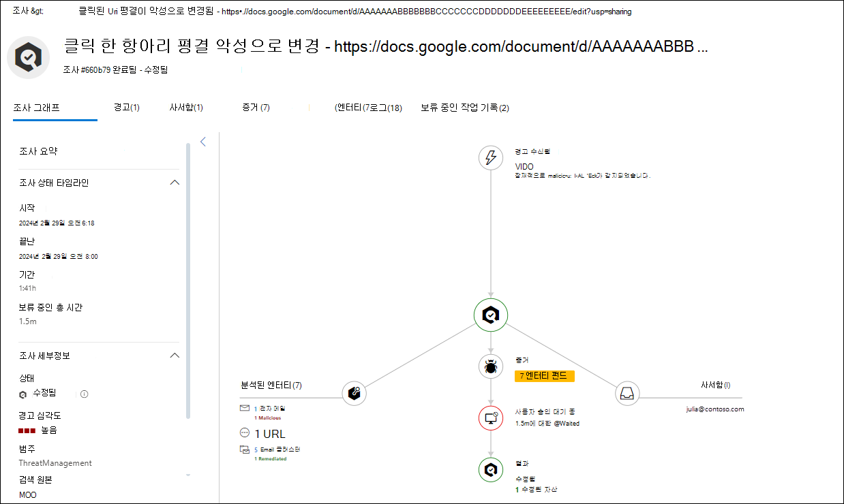
Task: Open the analyzed entities node icon
Action: pos(355,393)
